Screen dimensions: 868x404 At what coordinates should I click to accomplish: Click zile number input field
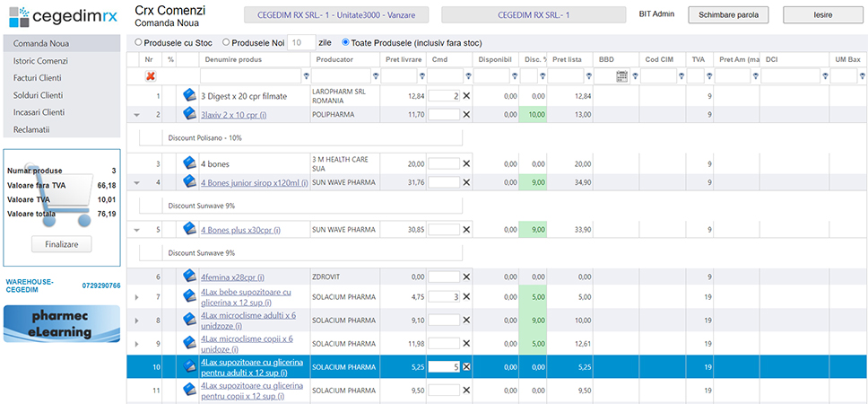(301, 43)
